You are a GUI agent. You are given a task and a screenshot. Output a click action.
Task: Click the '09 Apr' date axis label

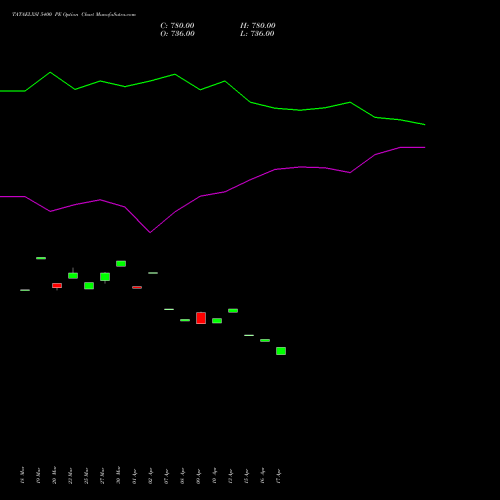point(198,476)
